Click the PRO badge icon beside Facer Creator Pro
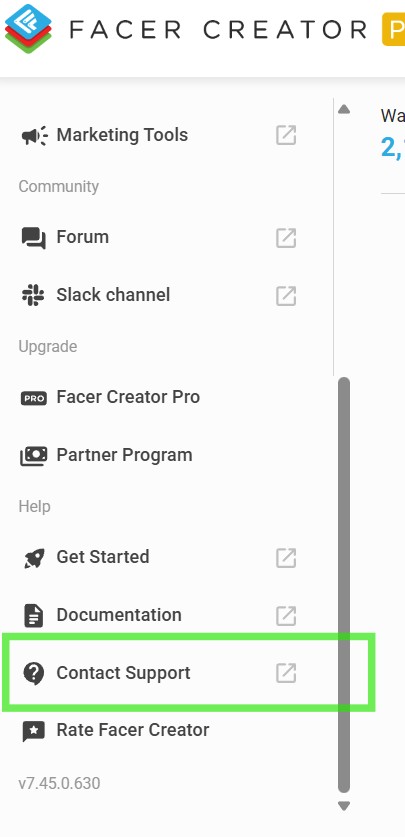The height and width of the screenshot is (837, 405). [34, 398]
